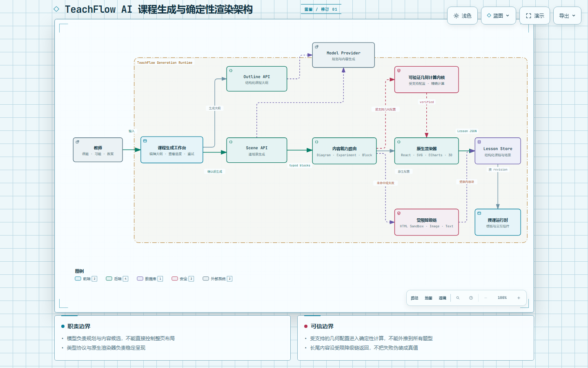Click the TeachFlow Generation Runtime group label

pos(165,63)
